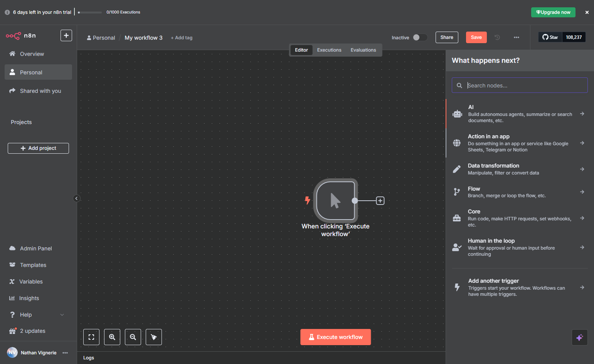Expand Action in an app category

click(x=520, y=143)
